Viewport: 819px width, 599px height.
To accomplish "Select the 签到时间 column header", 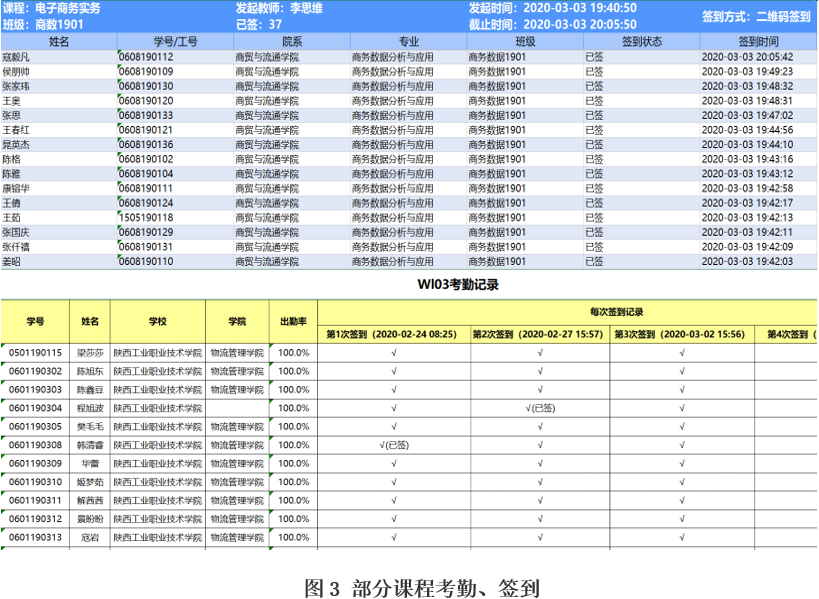I will 758,42.
